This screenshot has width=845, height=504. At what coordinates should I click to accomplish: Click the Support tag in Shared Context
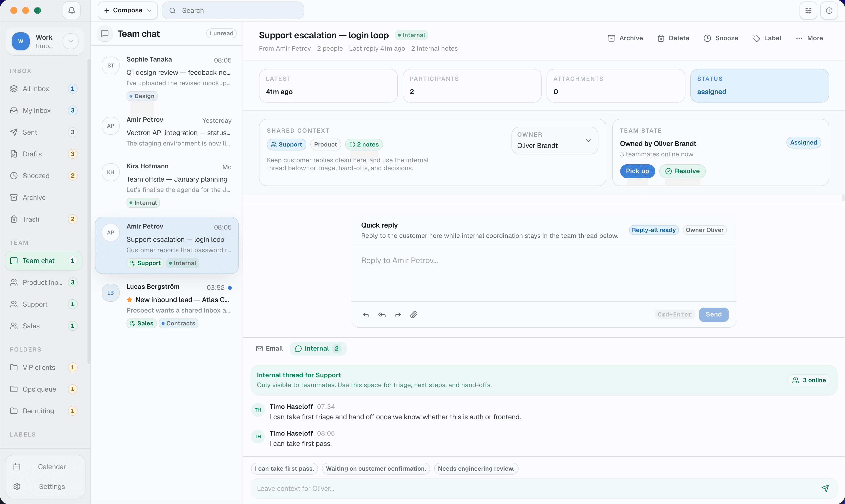pyautogui.click(x=286, y=144)
